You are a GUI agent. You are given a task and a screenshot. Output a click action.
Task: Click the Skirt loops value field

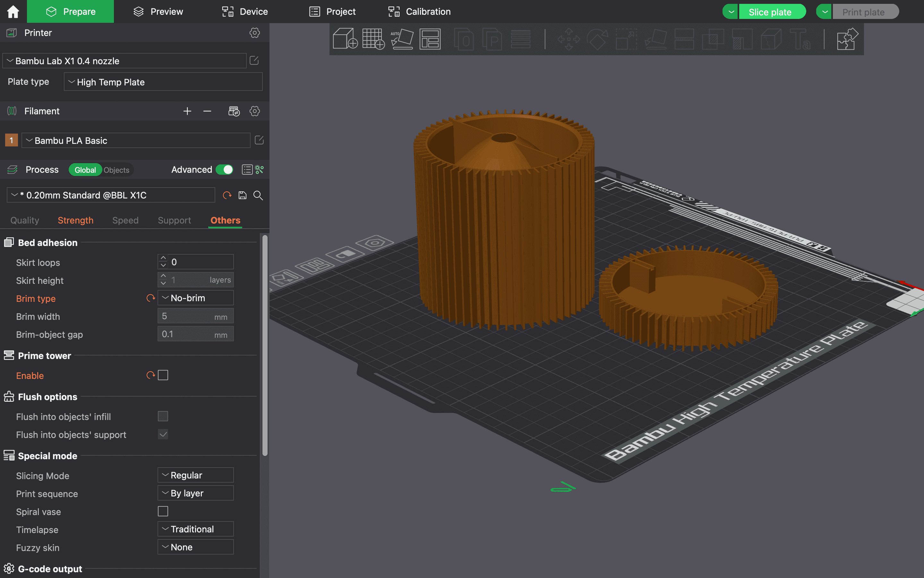click(201, 262)
